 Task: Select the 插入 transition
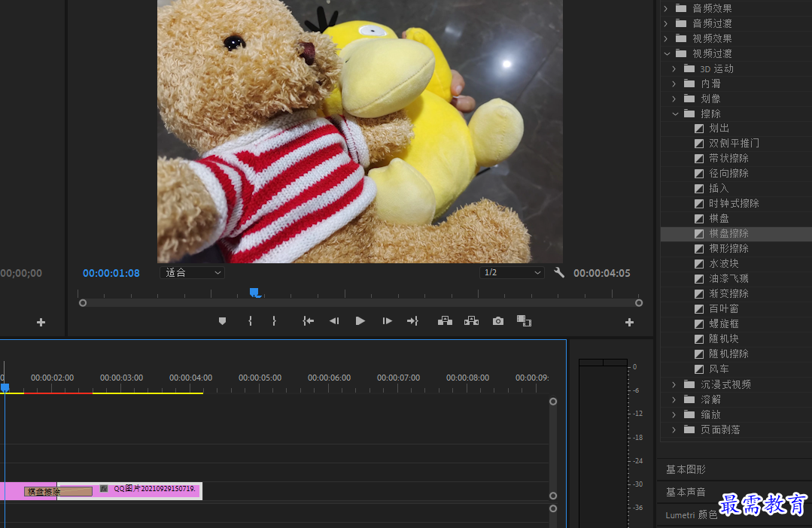(x=719, y=189)
